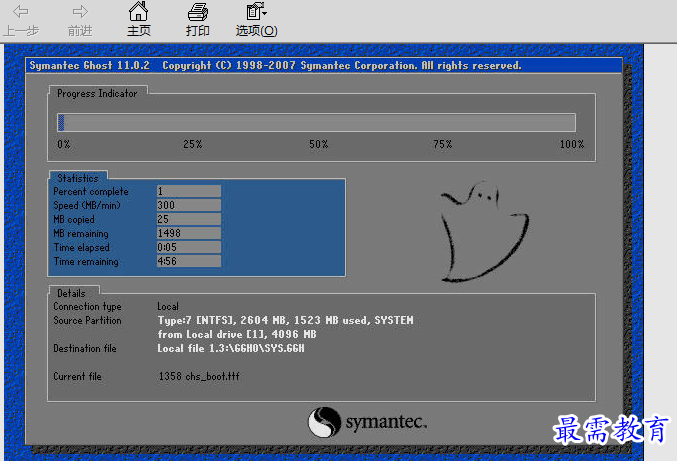The image size is (677, 461).
Task: Click the Ghost mascot drawing
Action: coord(484,232)
